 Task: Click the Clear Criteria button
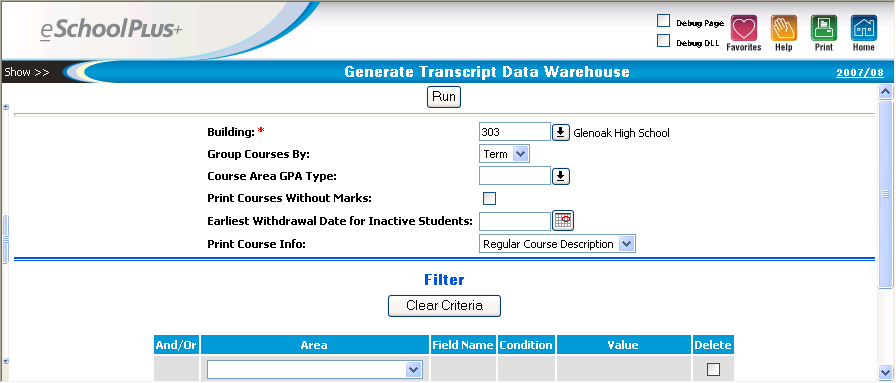(445, 305)
